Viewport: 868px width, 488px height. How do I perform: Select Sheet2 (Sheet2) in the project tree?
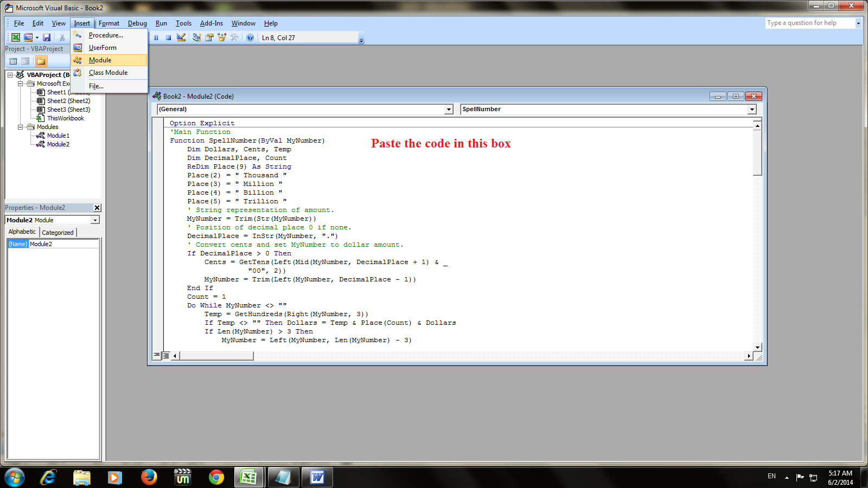[68, 101]
